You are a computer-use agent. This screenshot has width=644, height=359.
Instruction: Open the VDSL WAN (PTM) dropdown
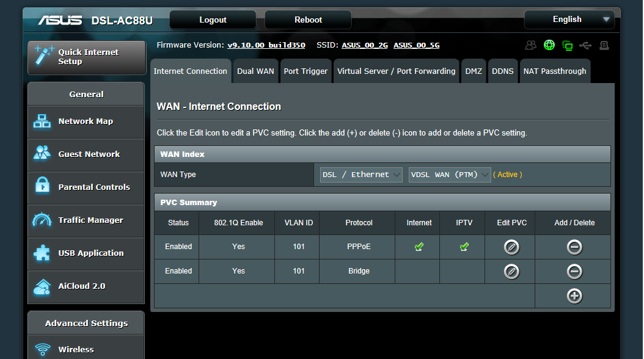click(450, 175)
